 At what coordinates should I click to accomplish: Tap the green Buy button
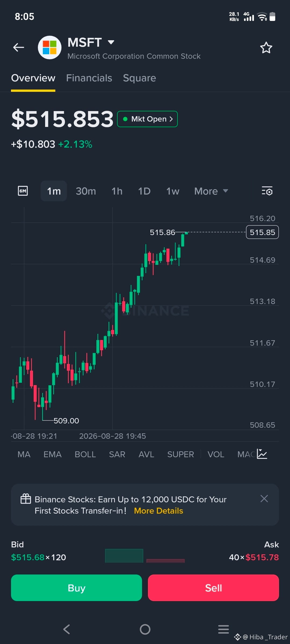pyautogui.click(x=77, y=588)
